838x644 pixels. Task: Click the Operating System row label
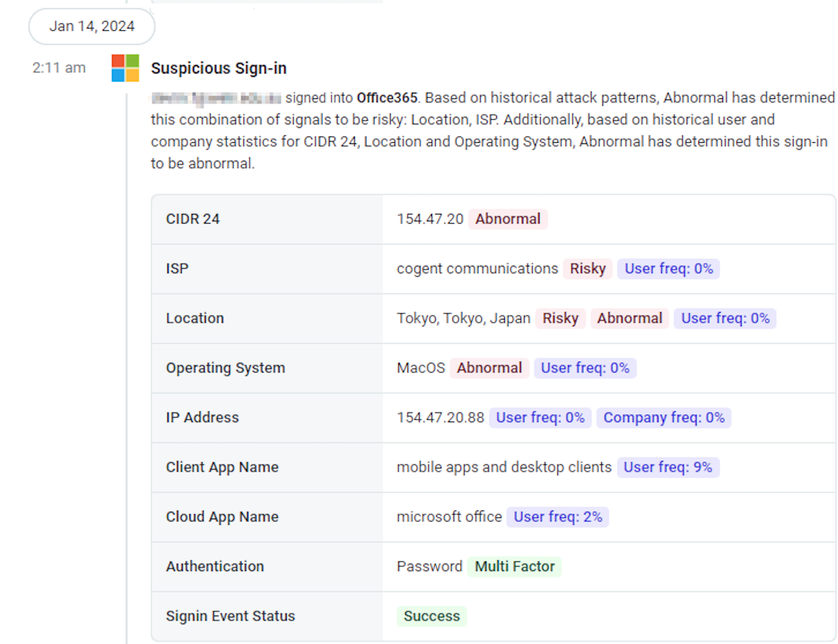pyautogui.click(x=226, y=368)
